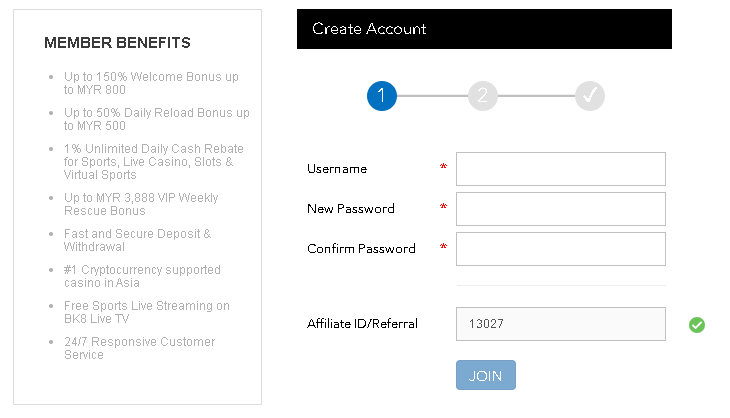Click the red asterisk beside Username

[x=443, y=167]
